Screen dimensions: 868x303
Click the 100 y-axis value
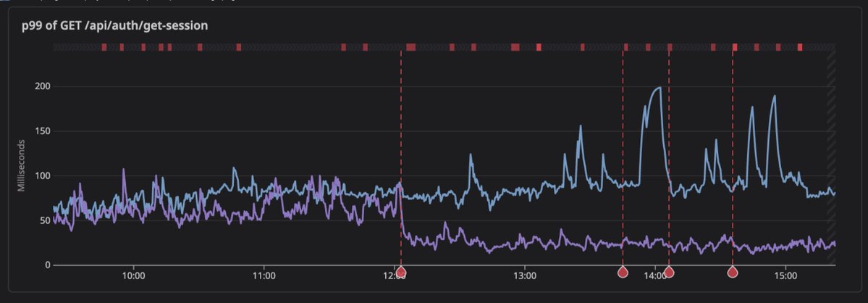43,176
